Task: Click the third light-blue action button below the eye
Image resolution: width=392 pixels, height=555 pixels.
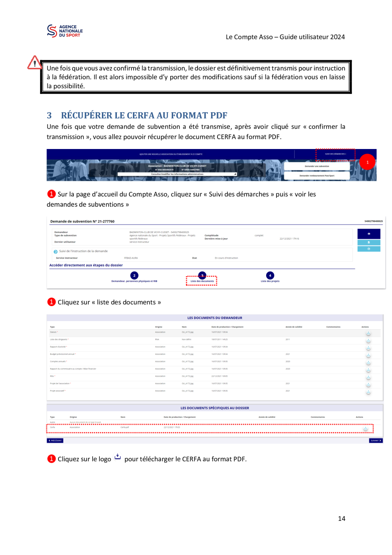Action: click(369, 249)
